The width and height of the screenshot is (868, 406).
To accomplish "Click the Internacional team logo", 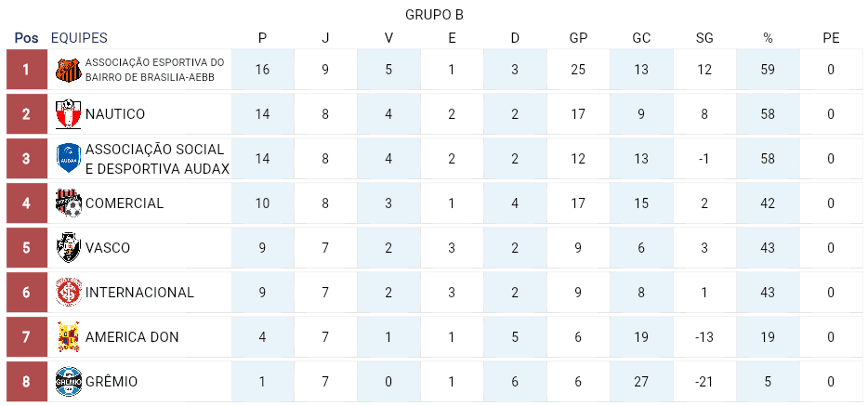I will coord(69,293).
